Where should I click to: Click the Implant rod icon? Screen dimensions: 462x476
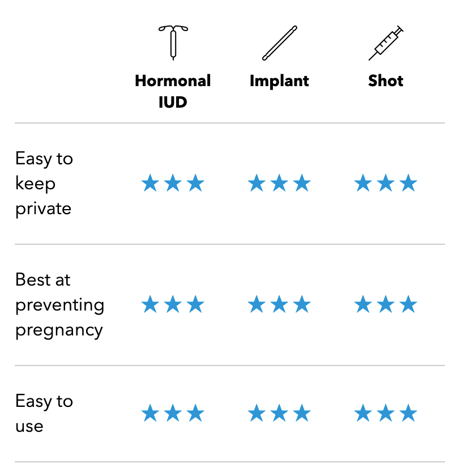point(279,43)
